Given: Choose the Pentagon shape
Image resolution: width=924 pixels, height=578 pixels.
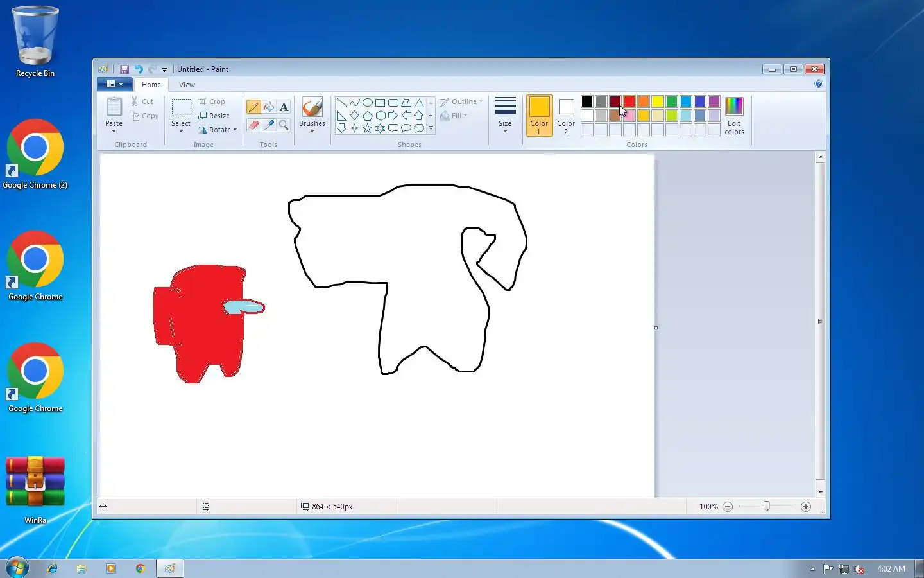Looking at the screenshot, I should [x=368, y=116].
